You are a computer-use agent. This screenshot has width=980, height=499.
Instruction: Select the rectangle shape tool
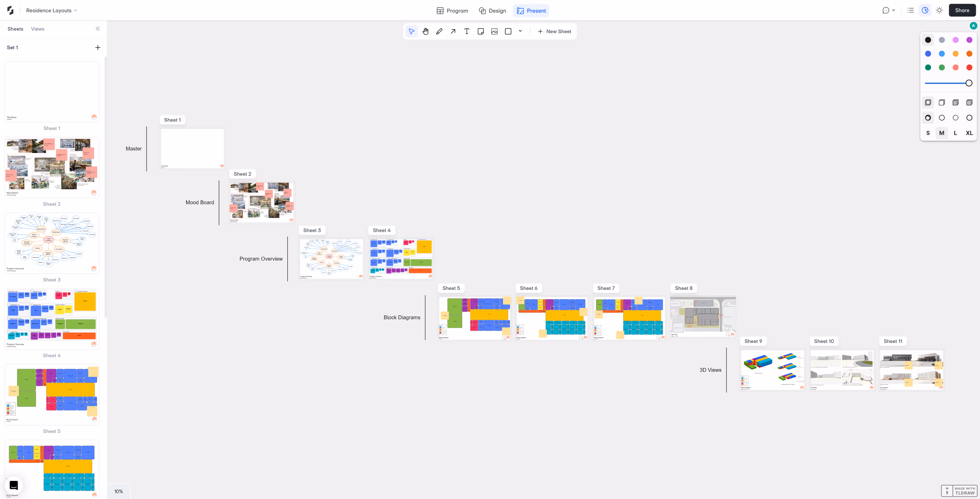coord(508,32)
